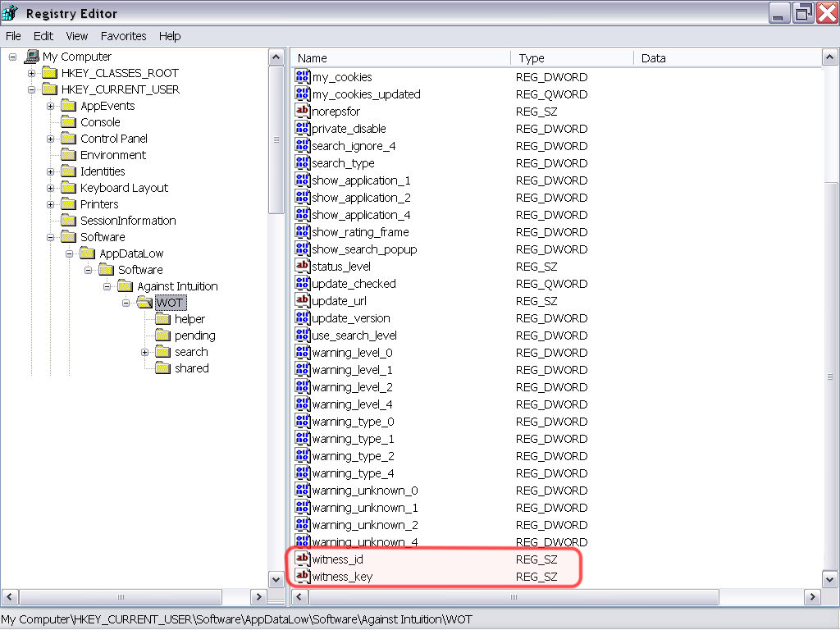Expand the Control Panel key
Screen dimensions: 840x630
tap(50, 139)
